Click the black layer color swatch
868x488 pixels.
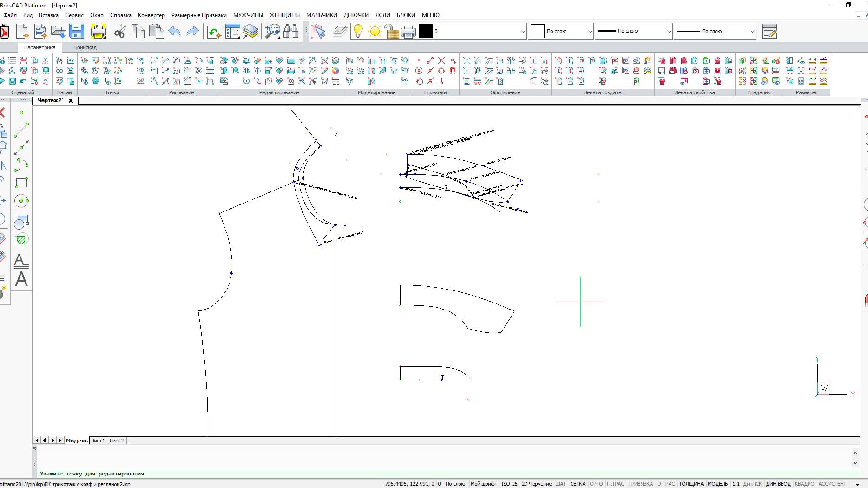(425, 31)
